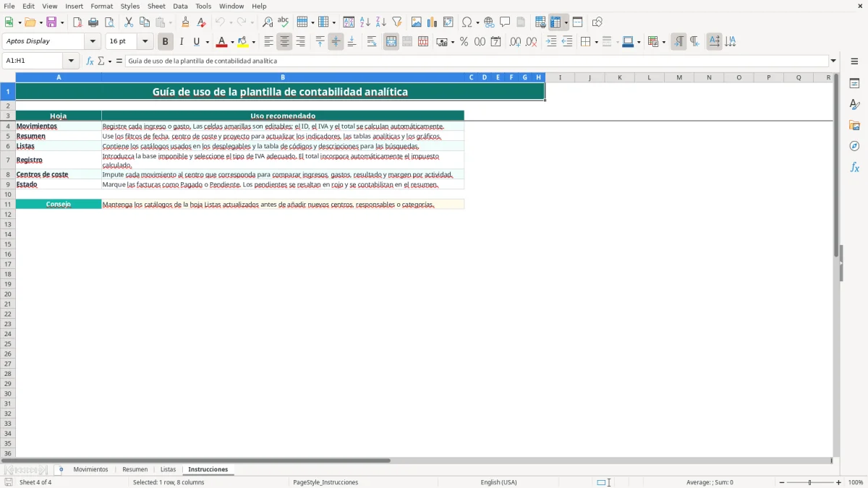Open the font color palette dropdown arrow
Screen dimensions: 868x488
click(231, 42)
